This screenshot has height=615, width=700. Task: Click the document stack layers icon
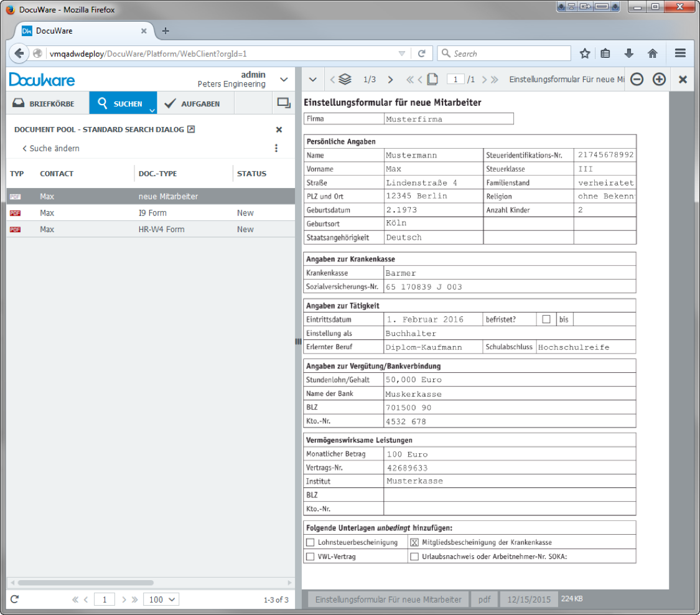(x=345, y=80)
